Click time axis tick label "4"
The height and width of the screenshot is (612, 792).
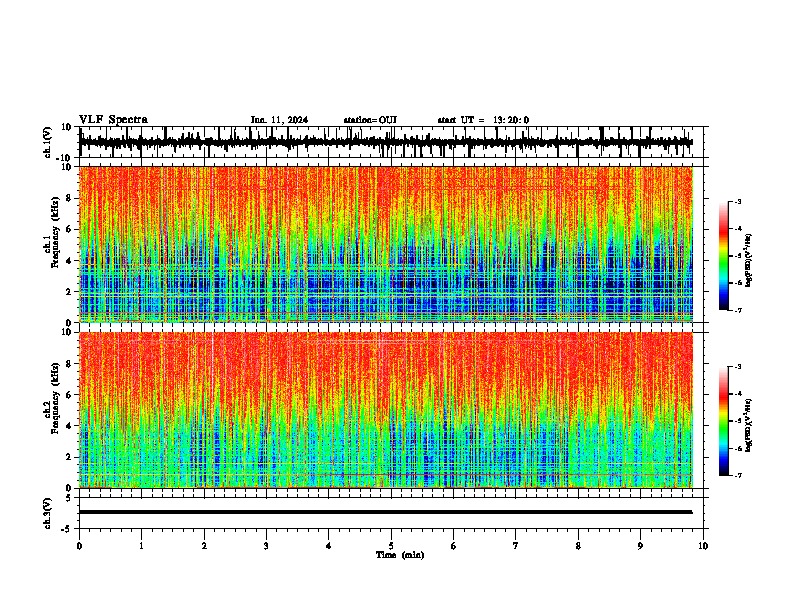coord(329,546)
